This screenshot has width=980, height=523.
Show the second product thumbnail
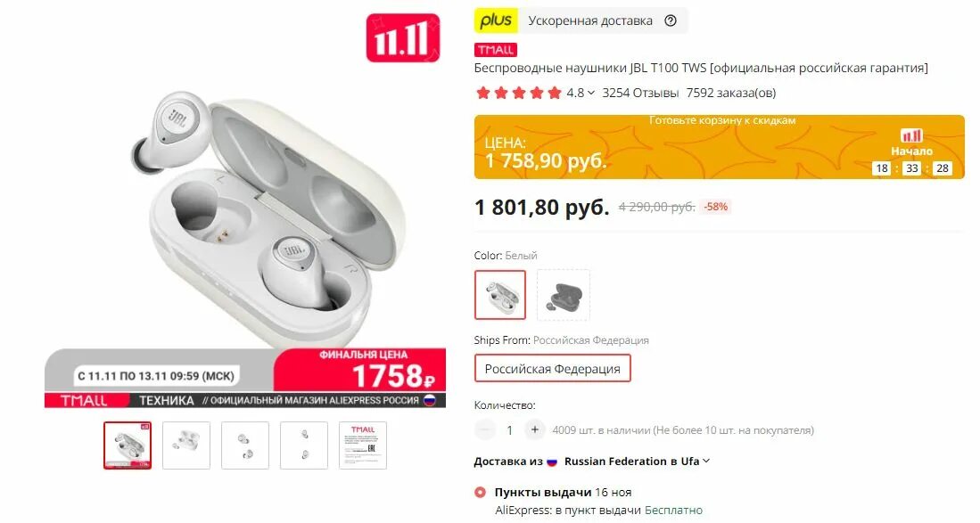click(186, 445)
